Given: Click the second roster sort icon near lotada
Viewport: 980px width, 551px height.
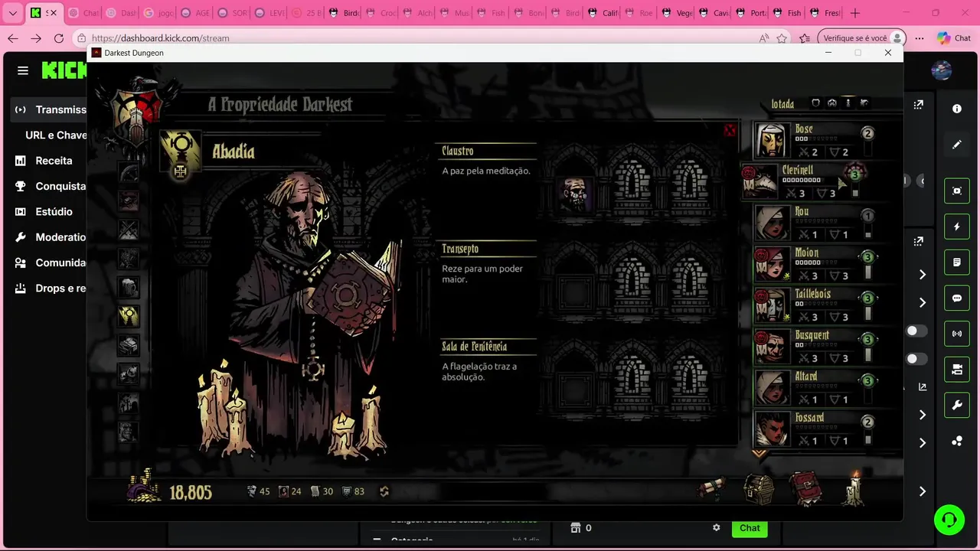Looking at the screenshot, I should tap(832, 103).
